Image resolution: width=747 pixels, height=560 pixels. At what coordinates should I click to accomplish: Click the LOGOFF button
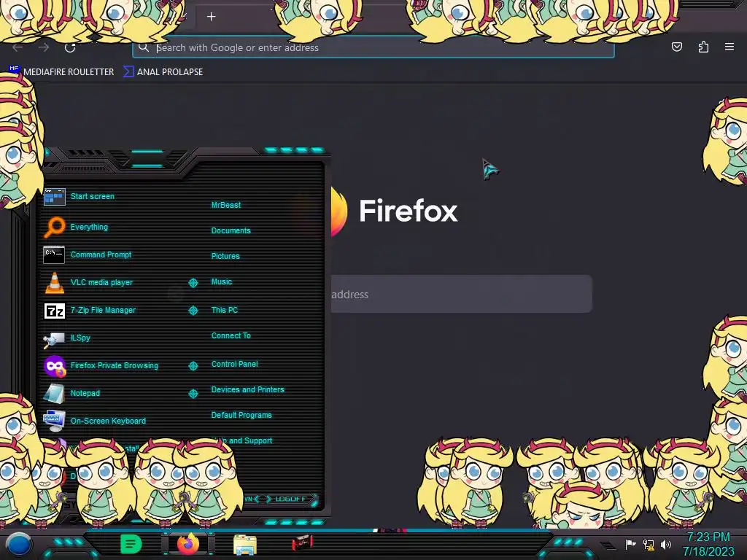(290, 499)
